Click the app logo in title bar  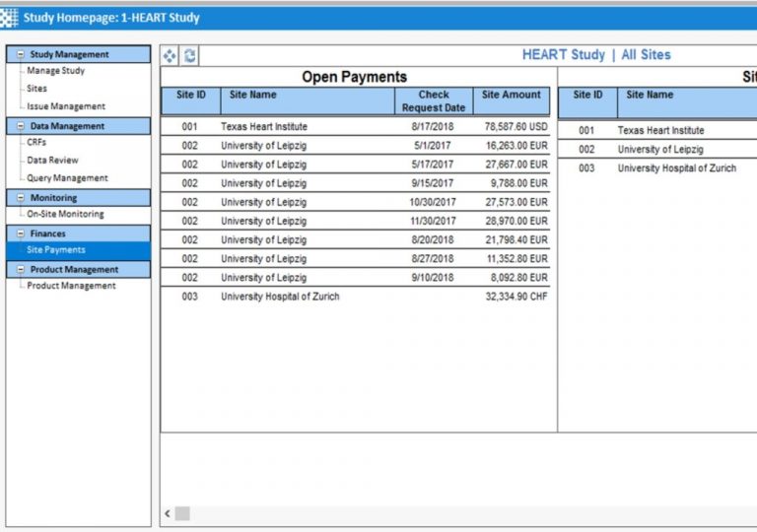[10, 18]
